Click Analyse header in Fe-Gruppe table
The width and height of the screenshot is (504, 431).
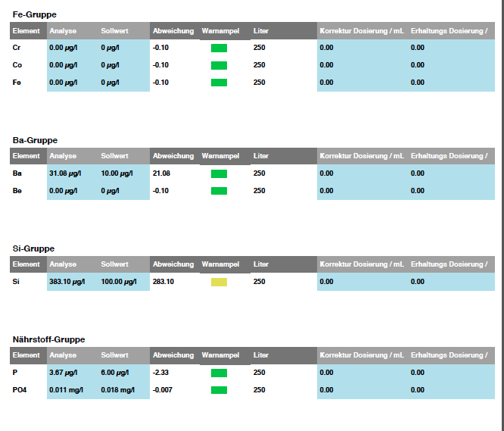click(63, 31)
